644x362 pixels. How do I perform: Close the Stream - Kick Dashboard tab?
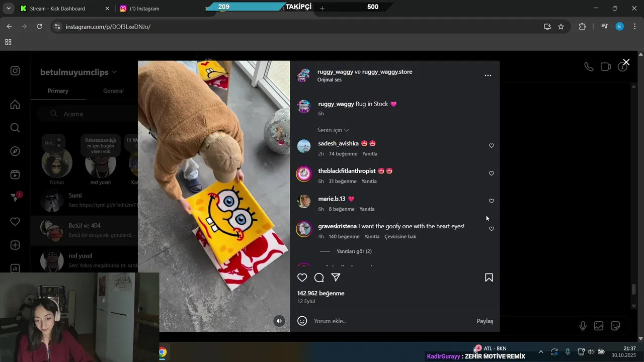(x=107, y=9)
